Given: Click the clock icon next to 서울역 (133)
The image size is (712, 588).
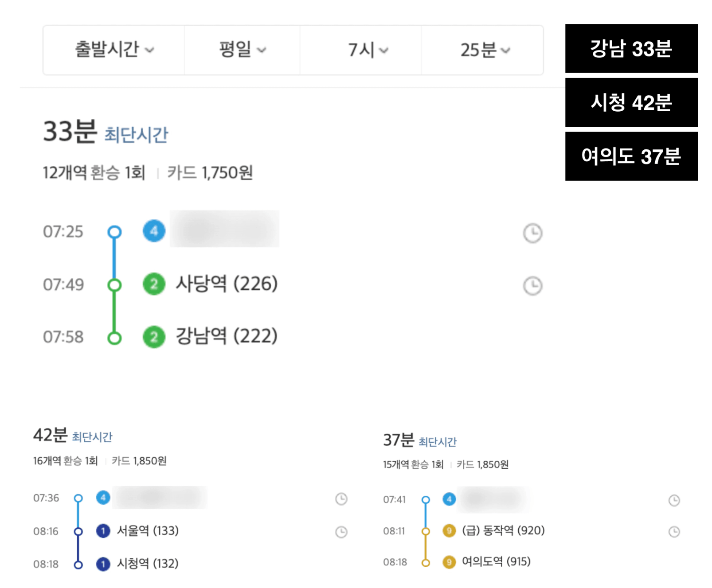Looking at the screenshot, I should 341,532.
